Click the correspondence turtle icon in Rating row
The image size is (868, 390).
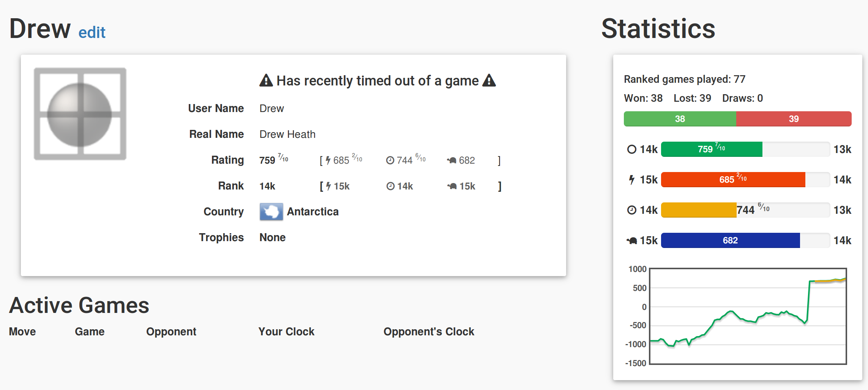[451, 161]
